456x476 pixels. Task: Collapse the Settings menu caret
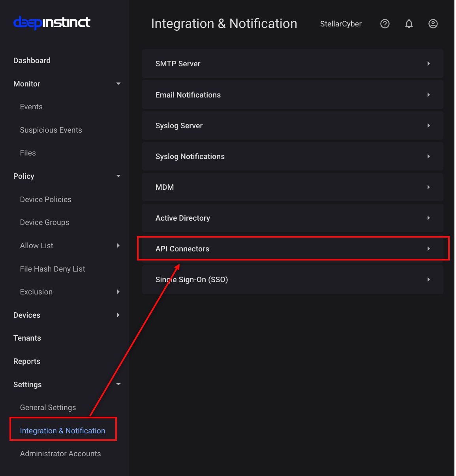[x=118, y=384]
